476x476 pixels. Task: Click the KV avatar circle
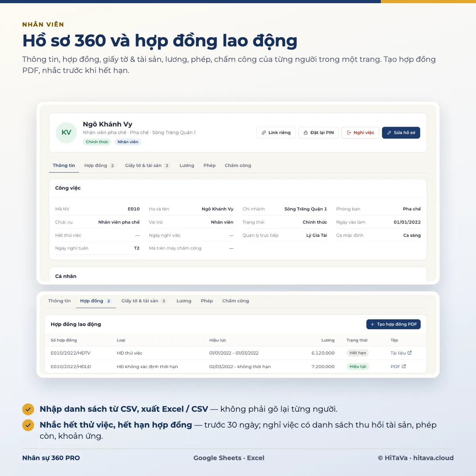(66, 132)
